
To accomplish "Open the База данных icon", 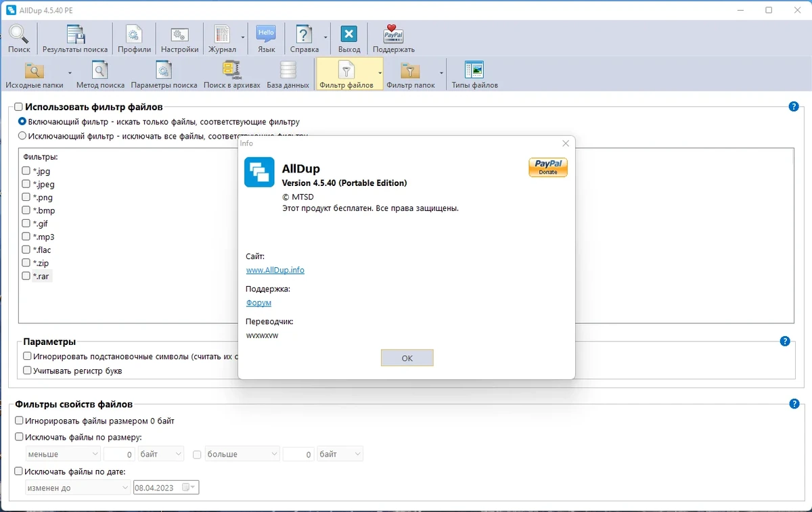I will 288,70.
